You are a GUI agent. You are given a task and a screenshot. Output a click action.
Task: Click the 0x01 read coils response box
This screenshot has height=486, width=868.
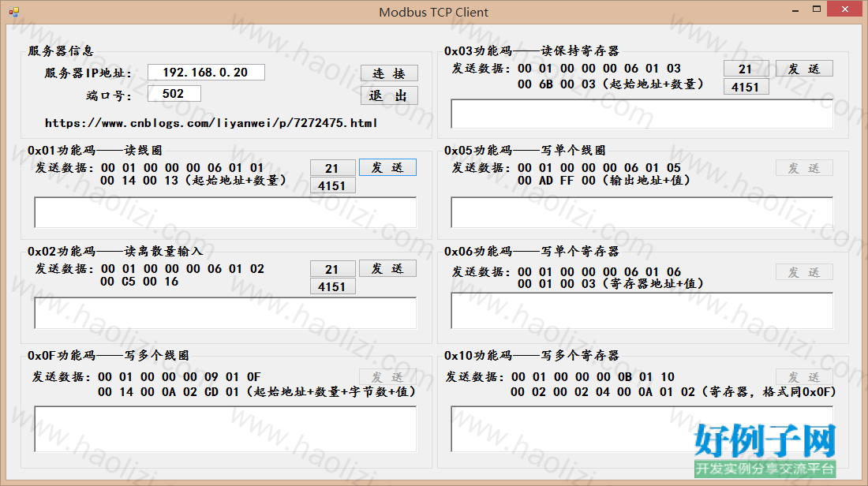[x=226, y=212]
